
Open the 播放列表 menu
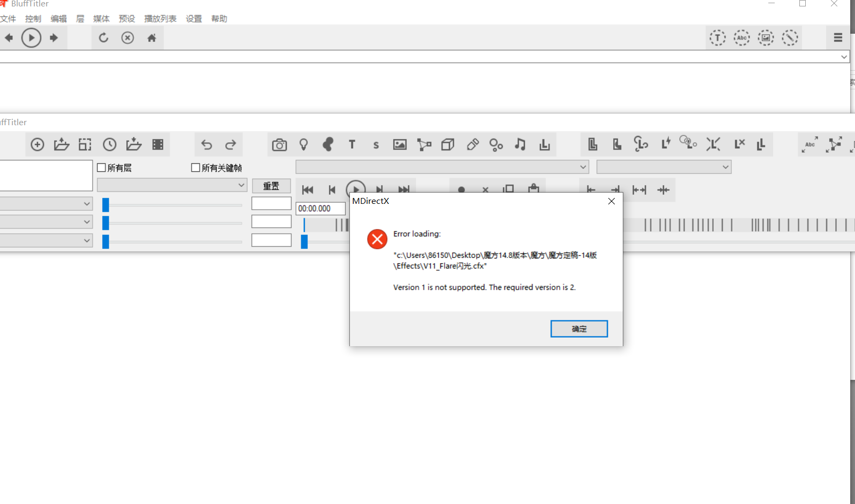click(x=160, y=19)
